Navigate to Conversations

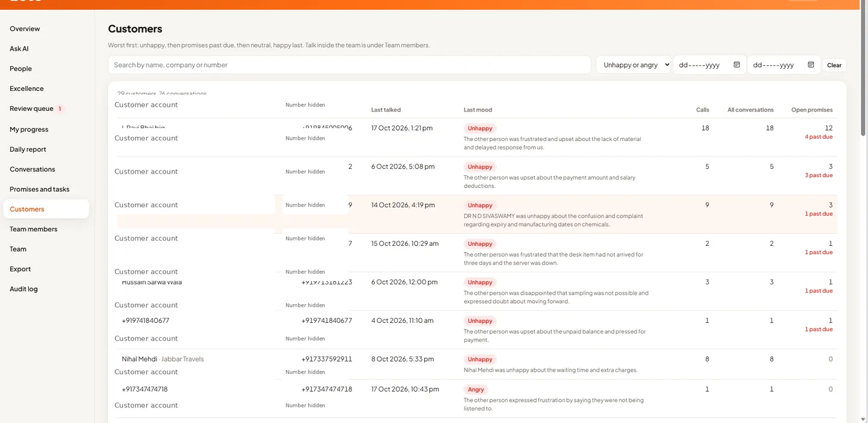[32, 169]
